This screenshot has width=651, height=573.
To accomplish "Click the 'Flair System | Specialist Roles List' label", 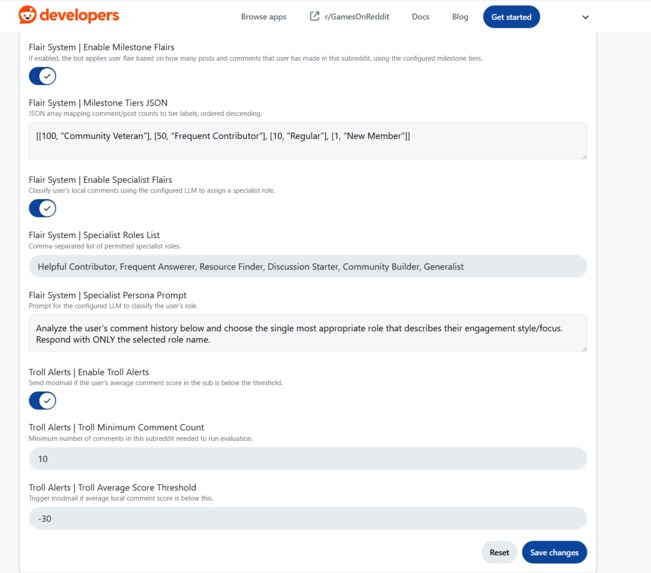I will [x=94, y=235].
